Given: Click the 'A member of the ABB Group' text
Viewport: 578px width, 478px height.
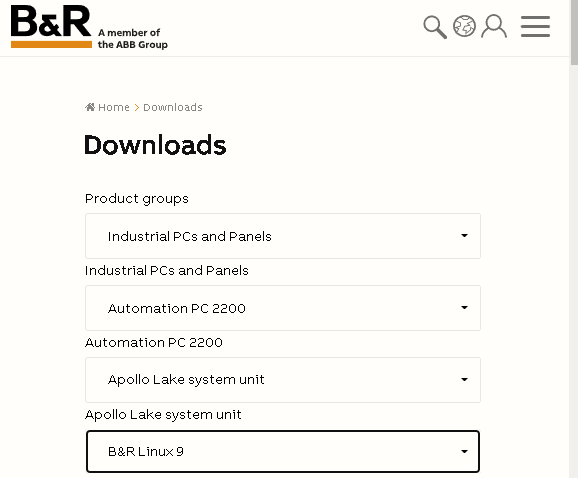Looking at the screenshot, I should click(132, 38).
